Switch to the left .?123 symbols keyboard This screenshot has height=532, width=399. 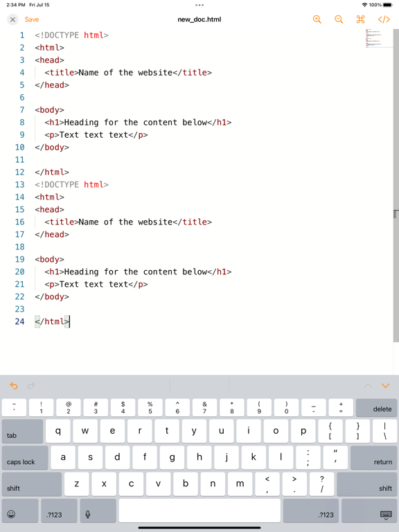[x=59, y=511]
